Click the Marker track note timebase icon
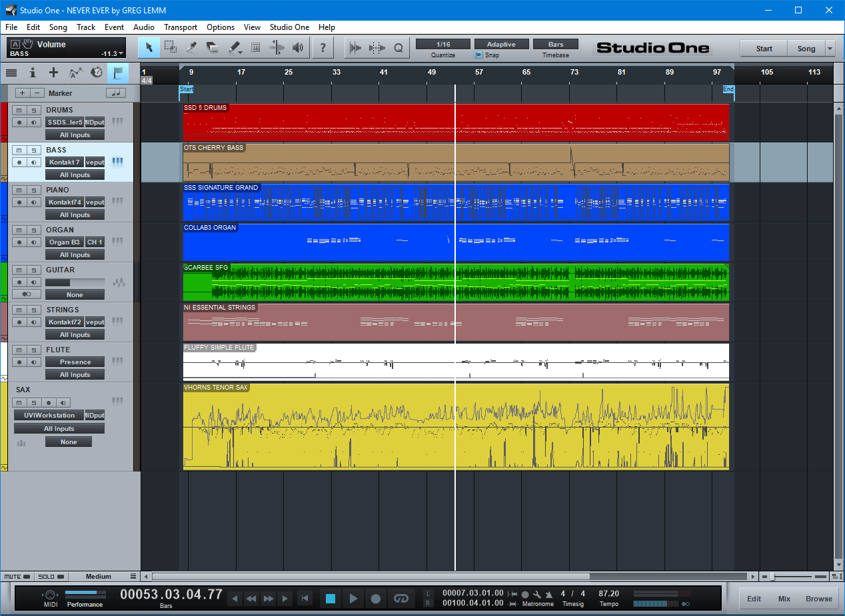 click(116, 93)
